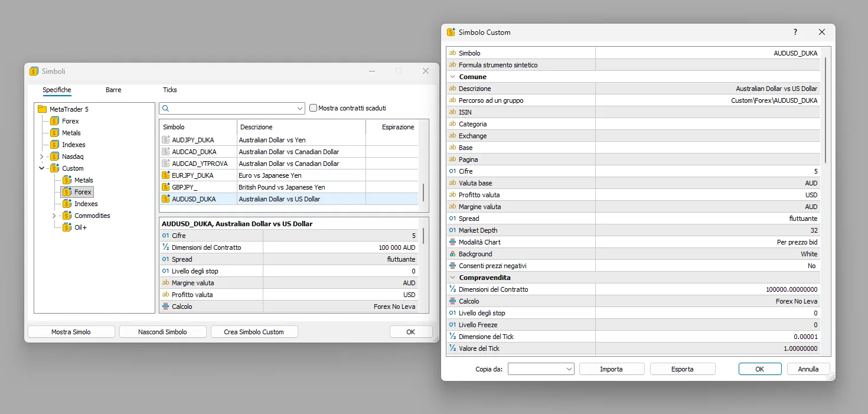The height and width of the screenshot is (414, 868).
Task: Click the Nasdaq folder icon in tree
Action: click(x=55, y=157)
